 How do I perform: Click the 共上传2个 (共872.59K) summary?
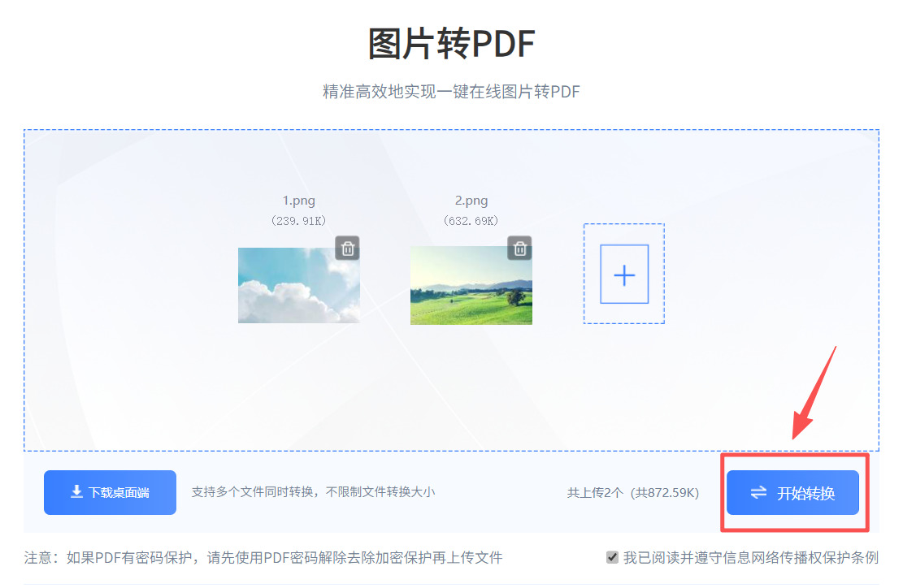tap(633, 492)
